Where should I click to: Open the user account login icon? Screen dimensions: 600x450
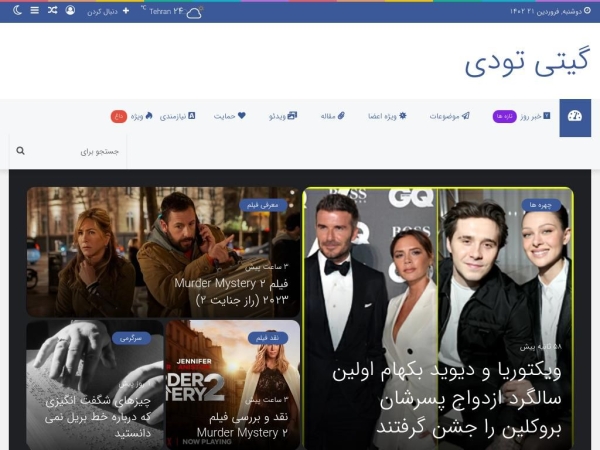[x=70, y=10]
